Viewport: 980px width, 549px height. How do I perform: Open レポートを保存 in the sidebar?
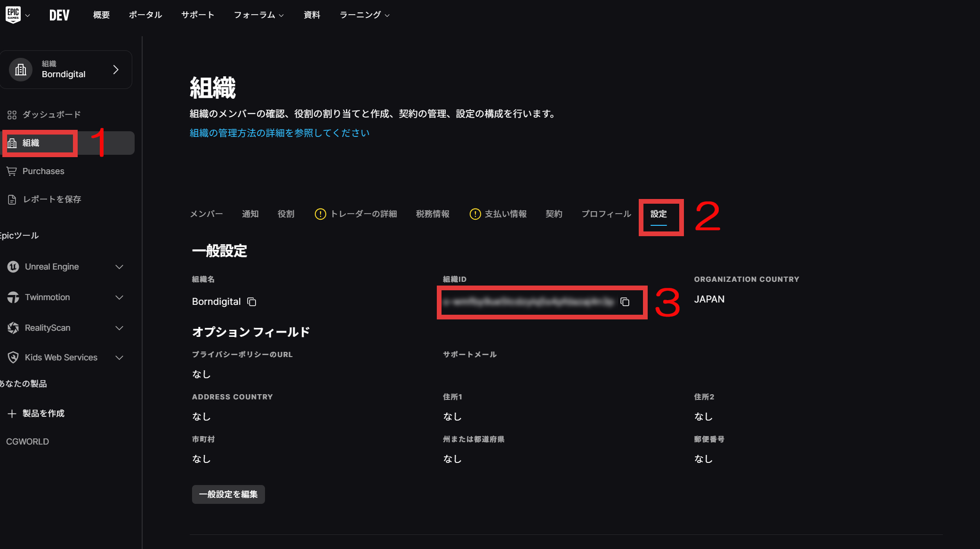pos(52,199)
